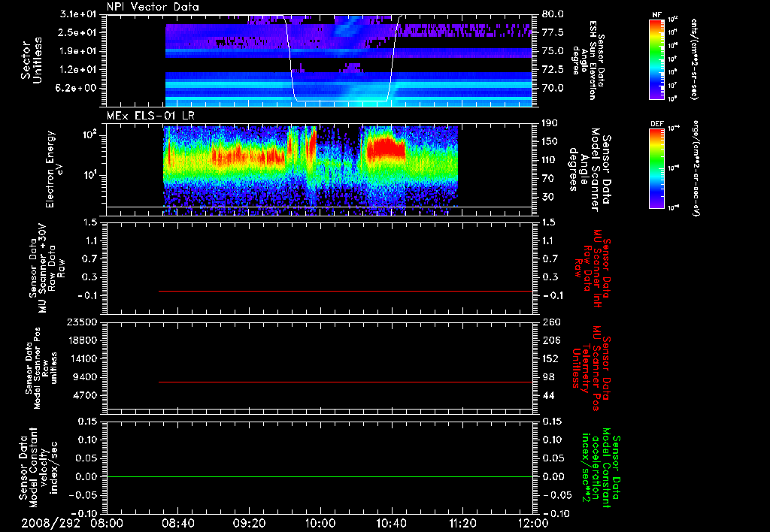Click the "80.0" sun elevation tick label
770x532 pixels.
(x=553, y=14)
